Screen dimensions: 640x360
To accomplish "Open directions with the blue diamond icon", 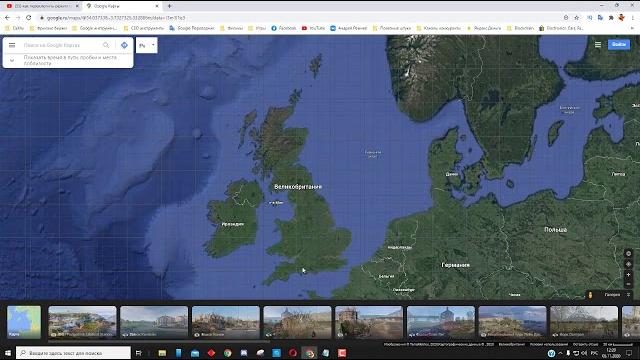I will point(124,45).
